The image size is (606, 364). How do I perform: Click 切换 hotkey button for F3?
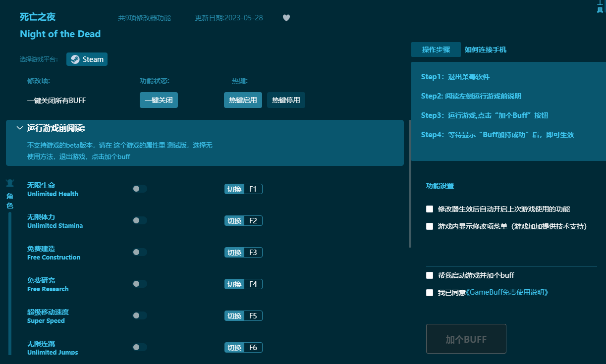(x=234, y=253)
